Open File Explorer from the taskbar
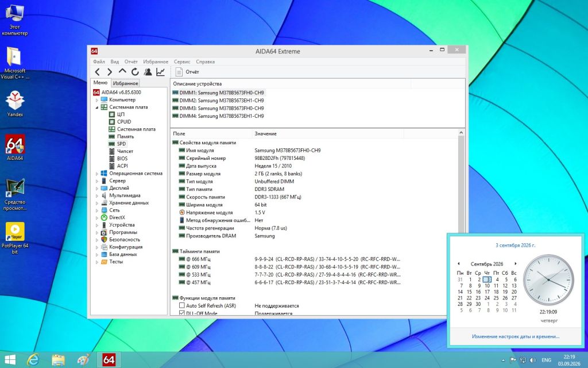The width and height of the screenshot is (588, 368). point(58,360)
